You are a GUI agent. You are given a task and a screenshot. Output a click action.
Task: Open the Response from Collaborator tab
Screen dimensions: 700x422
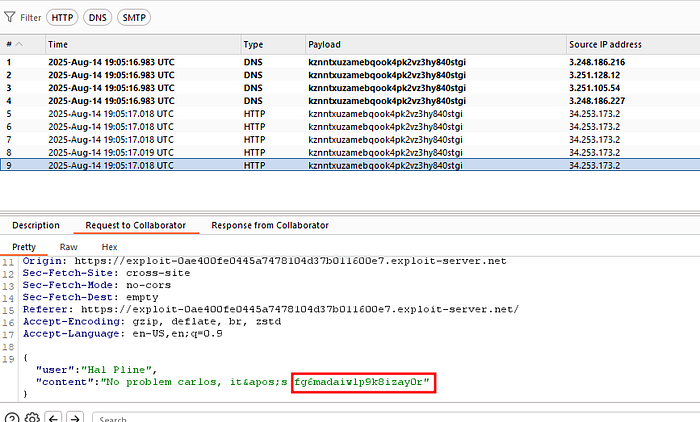(270, 225)
